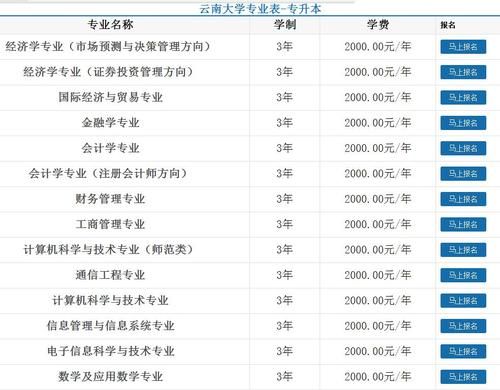
Task: Select the text 工商管理专业
Action: (x=110, y=224)
